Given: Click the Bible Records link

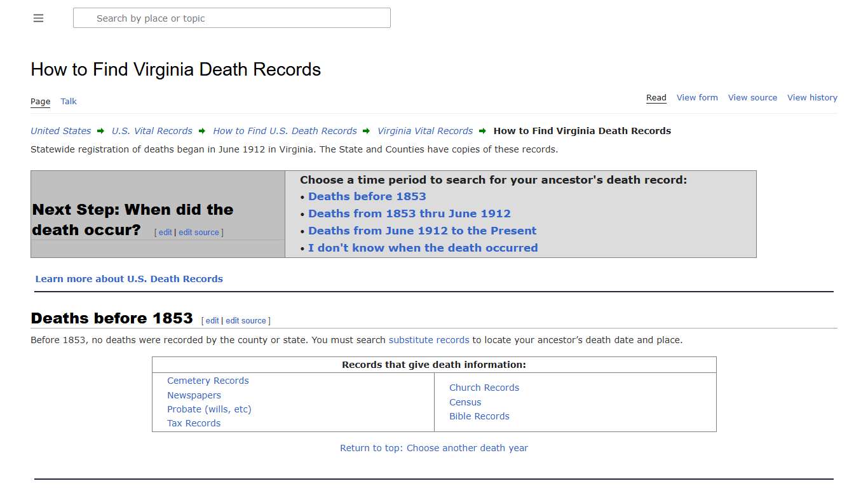Looking at the screenshot, I should pos(479,416).
